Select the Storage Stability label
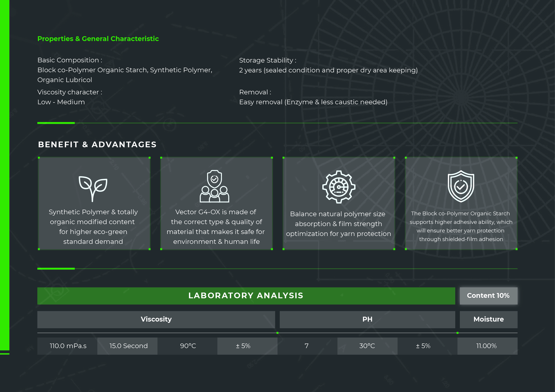 268,60
